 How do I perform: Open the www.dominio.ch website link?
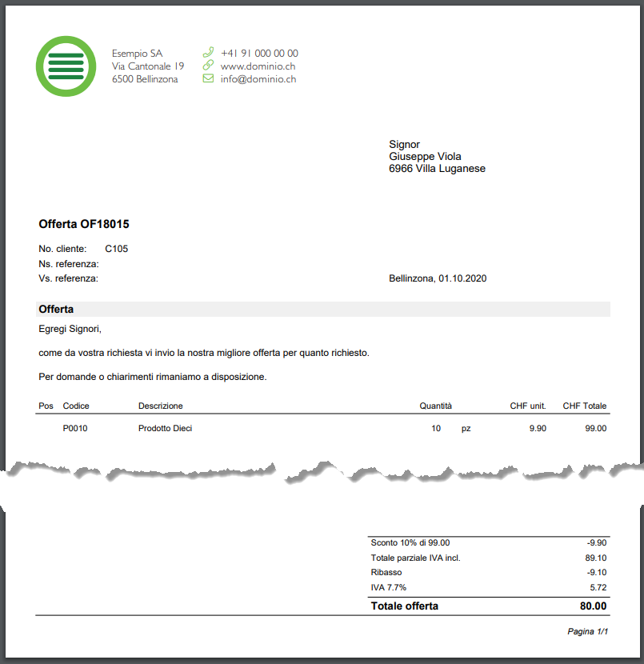tap(258, 66)
